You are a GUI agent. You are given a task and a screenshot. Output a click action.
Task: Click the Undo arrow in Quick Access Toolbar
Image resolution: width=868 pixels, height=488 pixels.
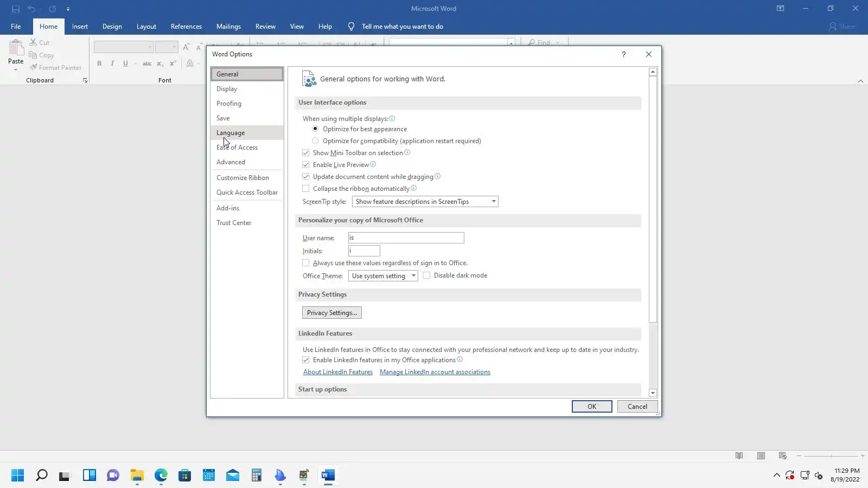(31, 9)
